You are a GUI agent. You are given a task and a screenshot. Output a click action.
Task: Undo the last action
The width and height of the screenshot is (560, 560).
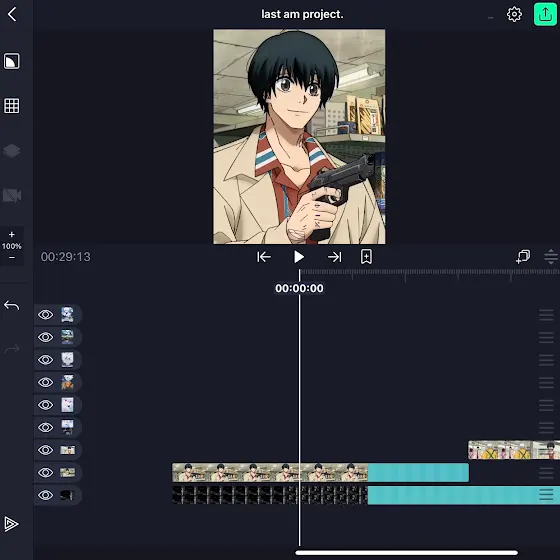pyautogui.click(x=12, y=305)
